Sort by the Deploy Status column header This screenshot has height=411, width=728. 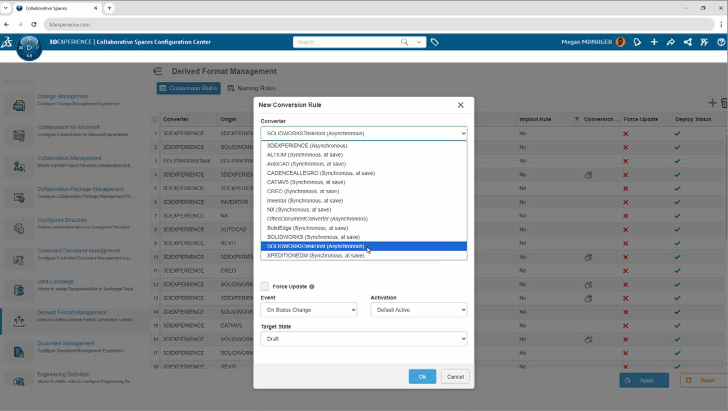coord(693,119)
